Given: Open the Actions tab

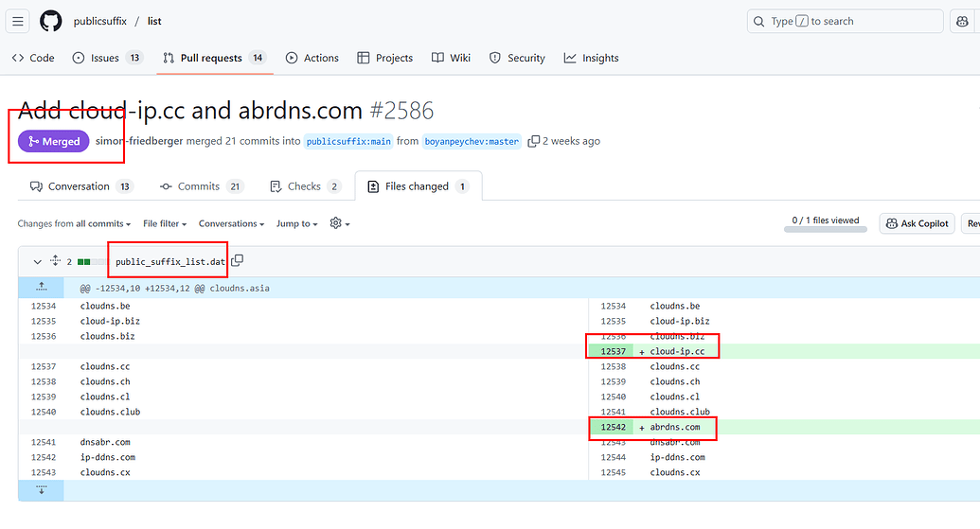Looking at the screenshot, I should [x=312, y=58].
